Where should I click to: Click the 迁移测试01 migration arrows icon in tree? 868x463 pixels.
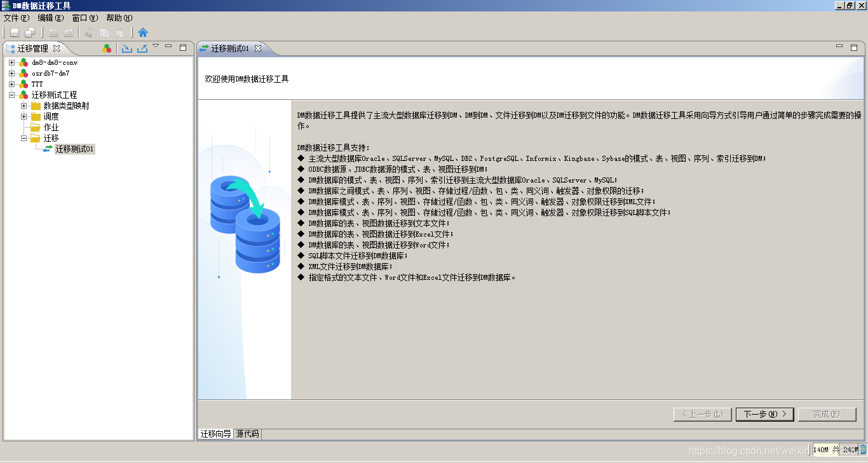(x=48, y=149)
